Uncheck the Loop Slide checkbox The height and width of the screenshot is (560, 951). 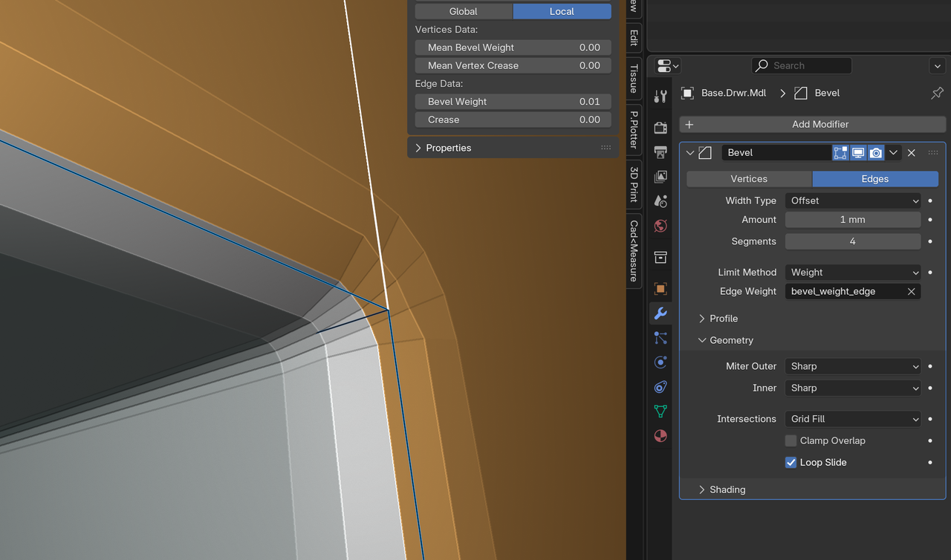coord(791,462)
